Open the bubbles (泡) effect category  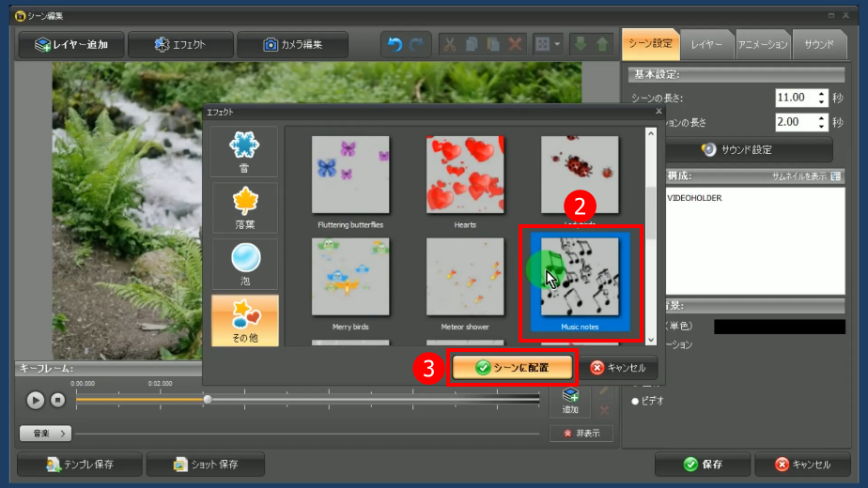coord(244,264)
